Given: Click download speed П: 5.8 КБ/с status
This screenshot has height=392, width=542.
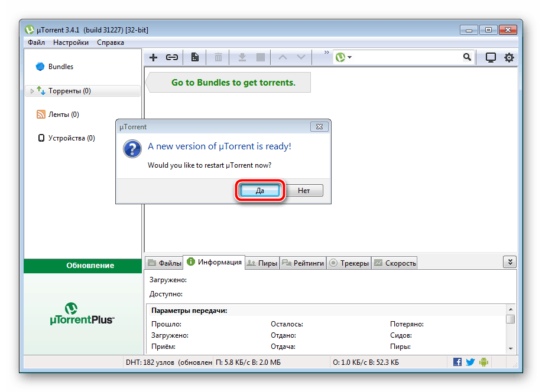Looking at the screenshot, I should (248, 362).
